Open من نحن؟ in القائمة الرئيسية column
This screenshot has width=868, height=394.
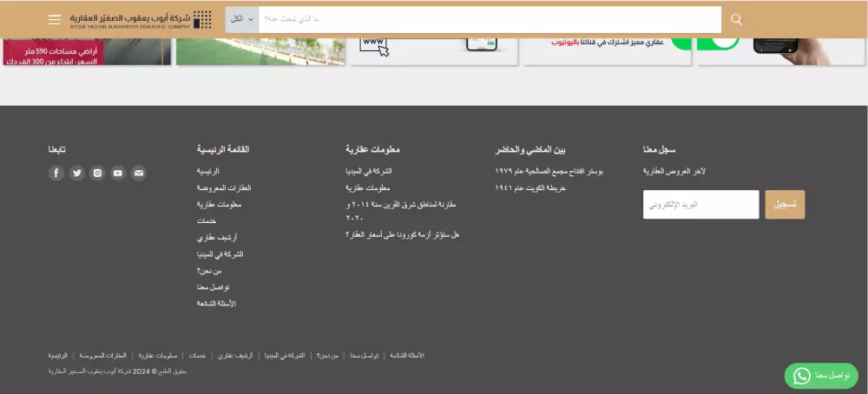209,271
